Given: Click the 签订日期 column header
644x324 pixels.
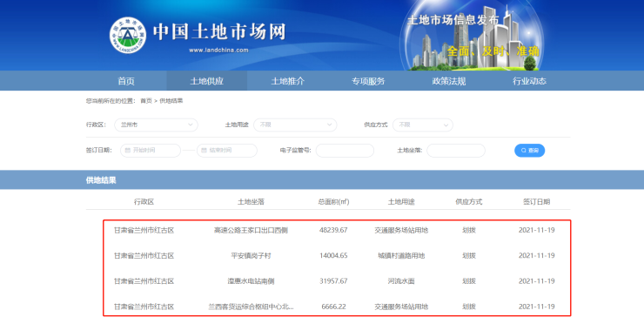Looking at the screenshot, I should [536, 202].
